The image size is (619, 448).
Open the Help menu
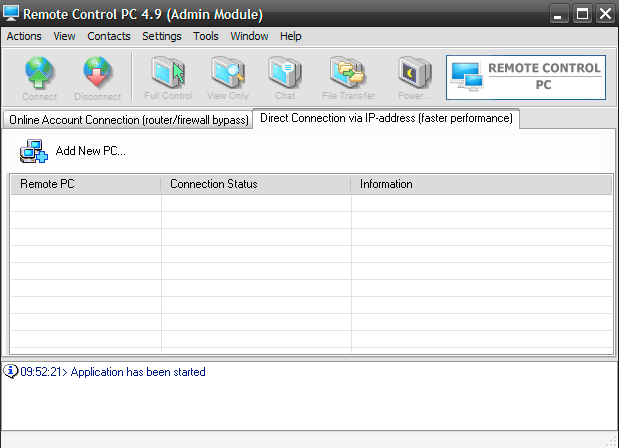point(291,36)
